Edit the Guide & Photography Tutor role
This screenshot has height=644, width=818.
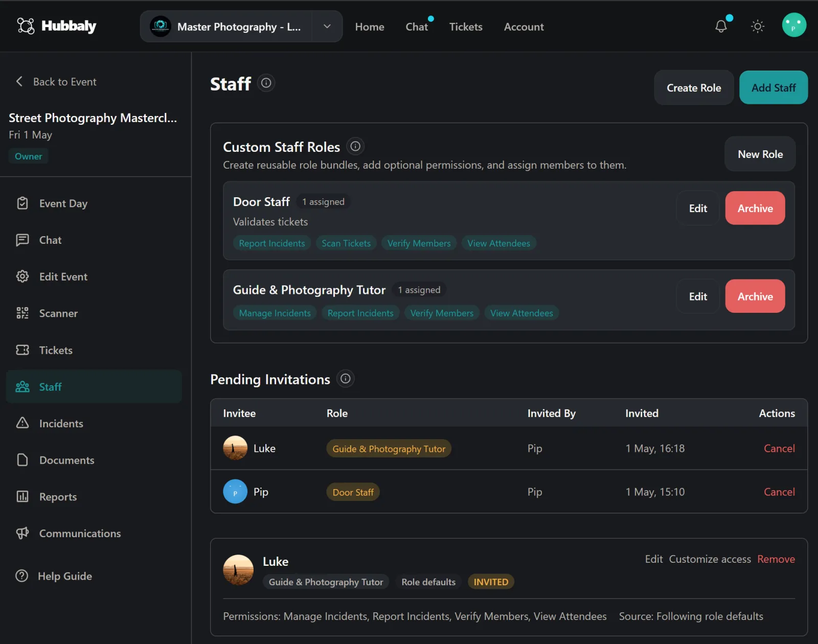pyautogui.click(x=698, y=296)
